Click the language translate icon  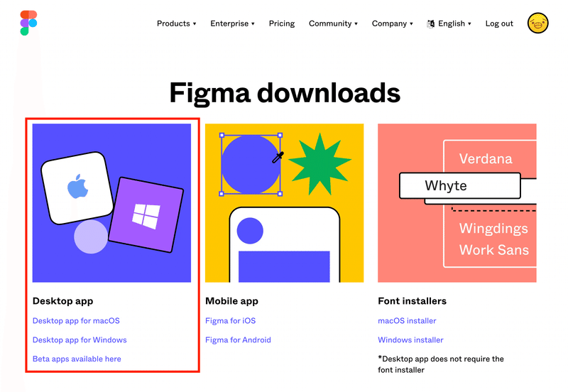point(431,23)
